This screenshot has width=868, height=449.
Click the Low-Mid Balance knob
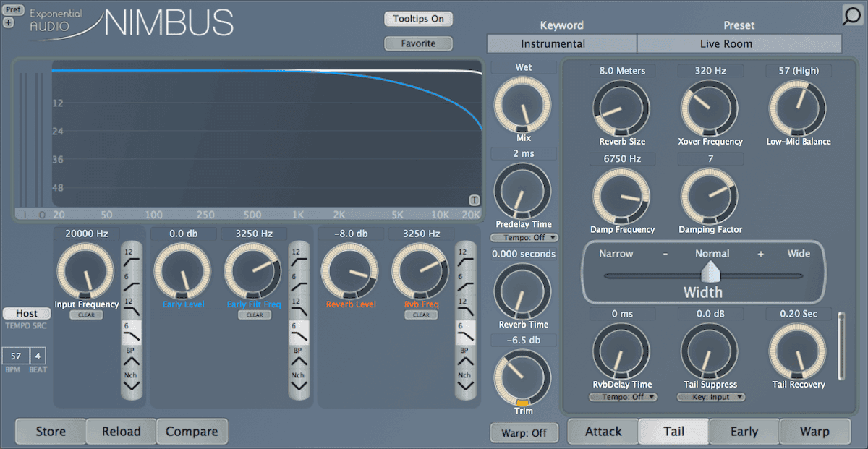click(x=797, y=108)
